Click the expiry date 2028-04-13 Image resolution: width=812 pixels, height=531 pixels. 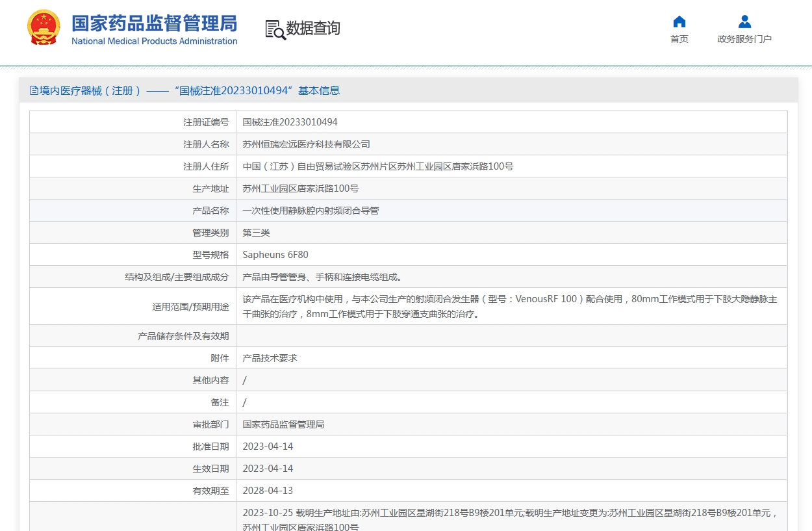[268, 491]
